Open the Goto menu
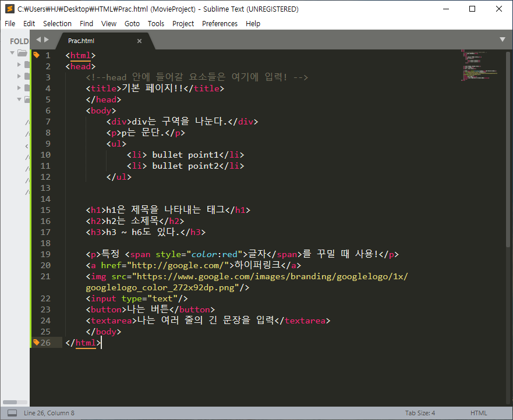The width and height of the screenshot is (513, 420). pyautogui.click(x=132, y=23)
